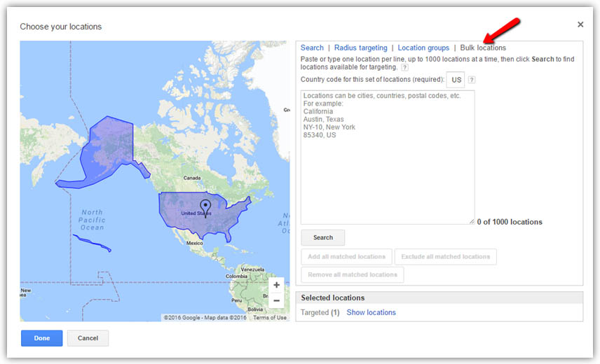Viewport: 600px width, 364px height.
Task: Zoom out on the map with minus button
Action: (276, 300)
